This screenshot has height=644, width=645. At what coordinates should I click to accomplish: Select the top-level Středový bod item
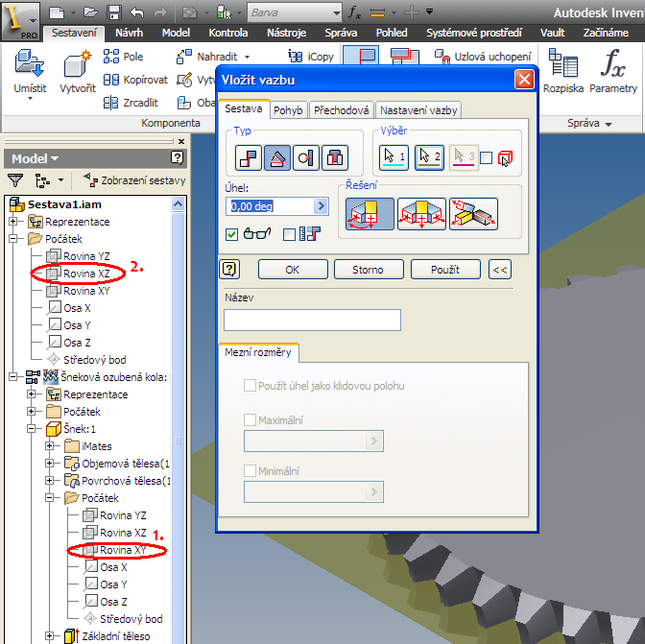click(x=86, y=360)
